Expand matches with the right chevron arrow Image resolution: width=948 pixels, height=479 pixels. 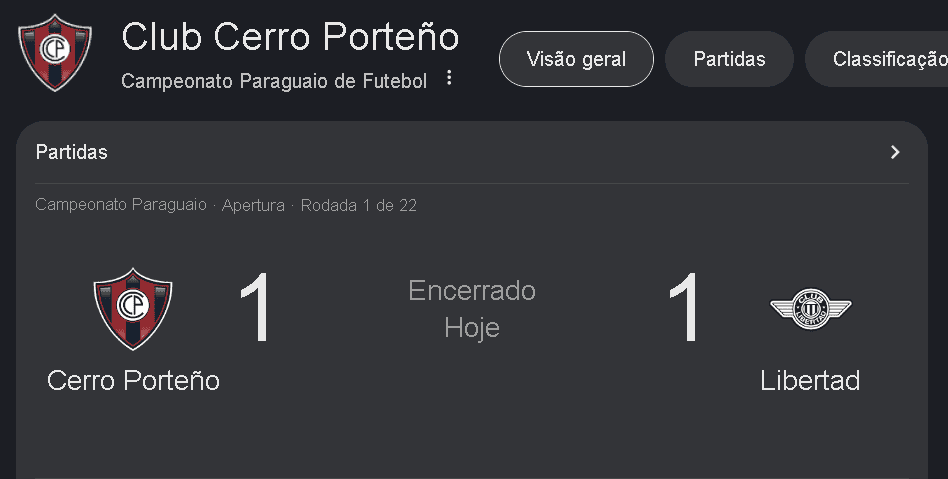click(895, 152)
